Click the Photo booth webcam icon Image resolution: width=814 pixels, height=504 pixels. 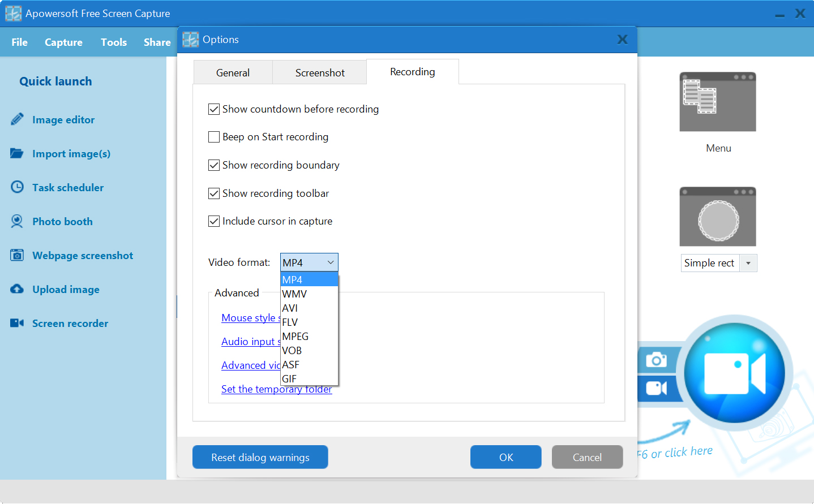(17, 221)
